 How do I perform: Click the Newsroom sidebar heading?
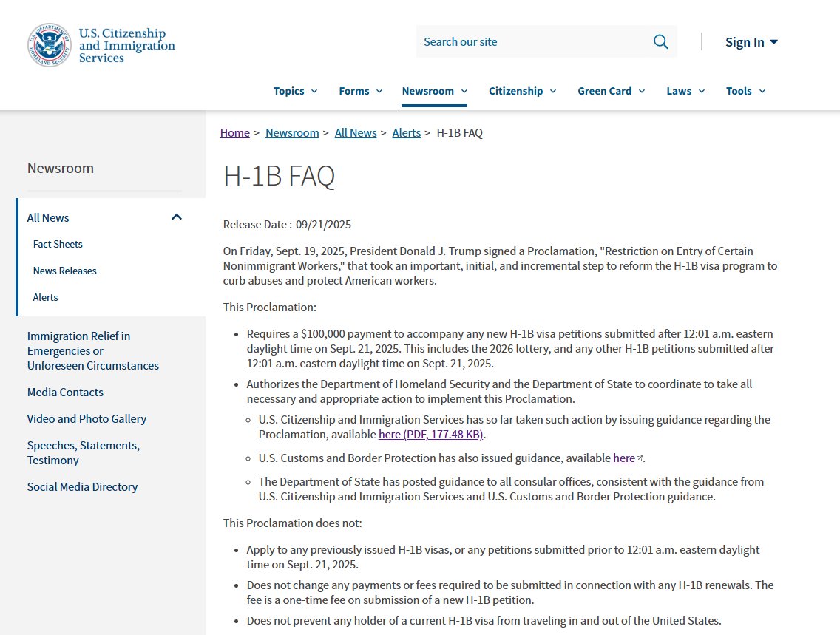click(61, 168)
